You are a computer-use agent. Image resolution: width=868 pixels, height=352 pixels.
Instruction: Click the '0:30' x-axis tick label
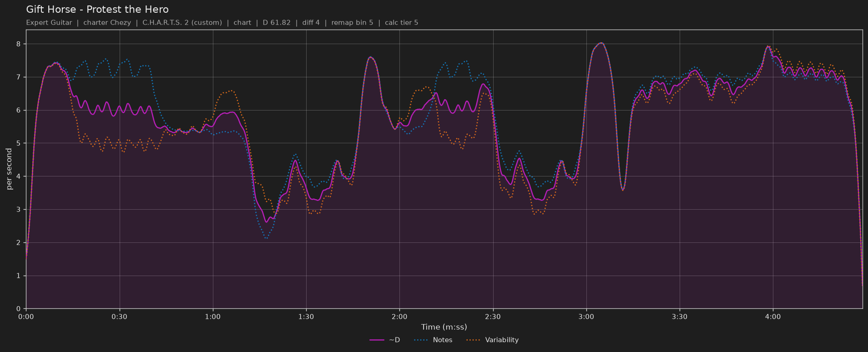coord(119,317)
